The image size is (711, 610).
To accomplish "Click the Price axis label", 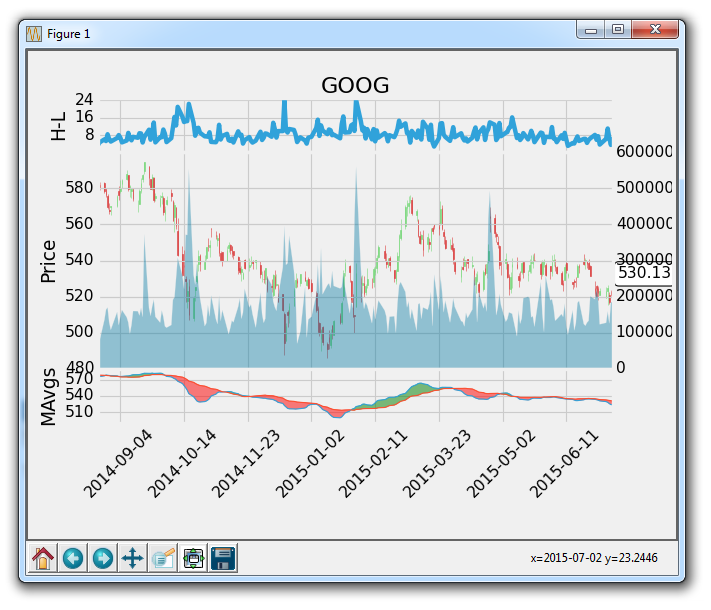I will click(48, 262).
